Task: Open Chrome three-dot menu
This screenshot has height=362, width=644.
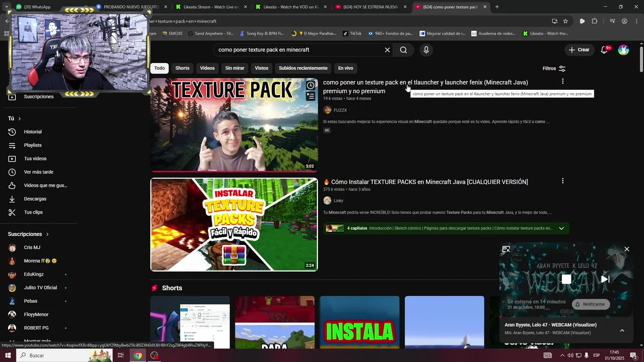Action: tap(636, 21)
